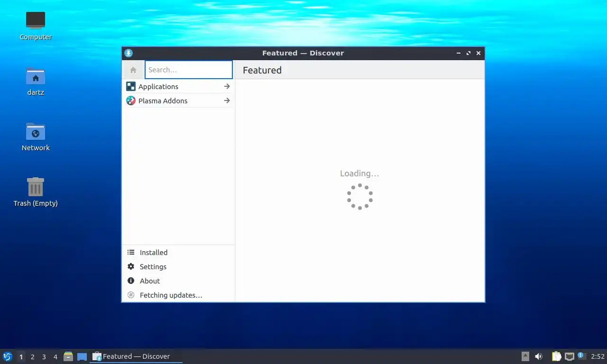Open the Network desktop icon
Viewport: 607px width, 364px height.
coord(36,136)
